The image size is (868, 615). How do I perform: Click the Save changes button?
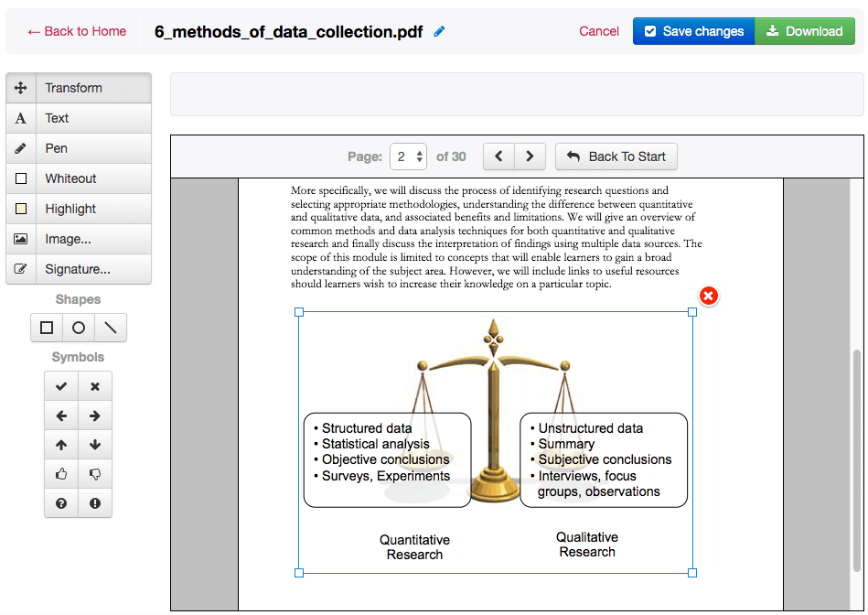click(x=693, y=31)
